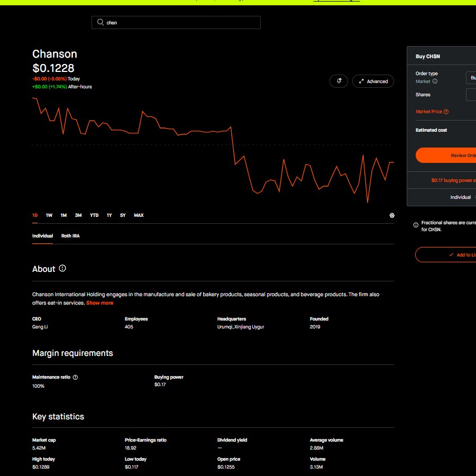Select the 1Y chart range

point(109,215)
